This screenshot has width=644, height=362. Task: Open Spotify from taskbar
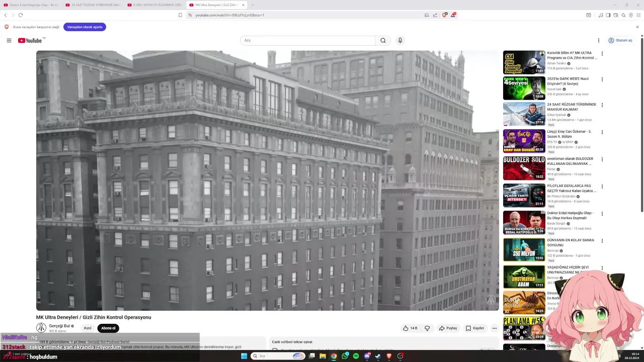pyautogui.click(x=356, y=356)
